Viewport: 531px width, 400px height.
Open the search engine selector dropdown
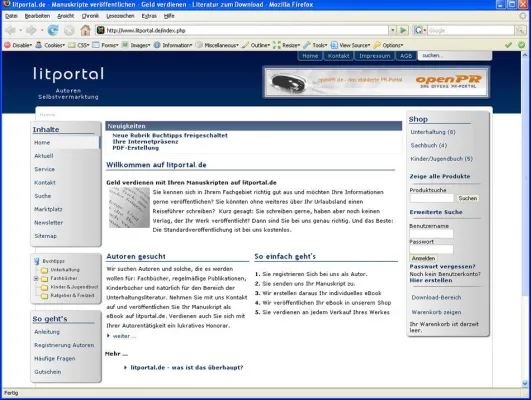(x=420, y=30)
